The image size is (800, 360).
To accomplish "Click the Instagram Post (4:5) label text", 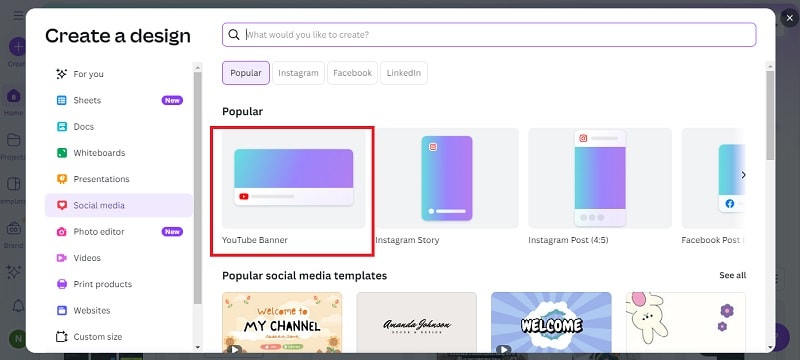I will (x=568, y=240).
